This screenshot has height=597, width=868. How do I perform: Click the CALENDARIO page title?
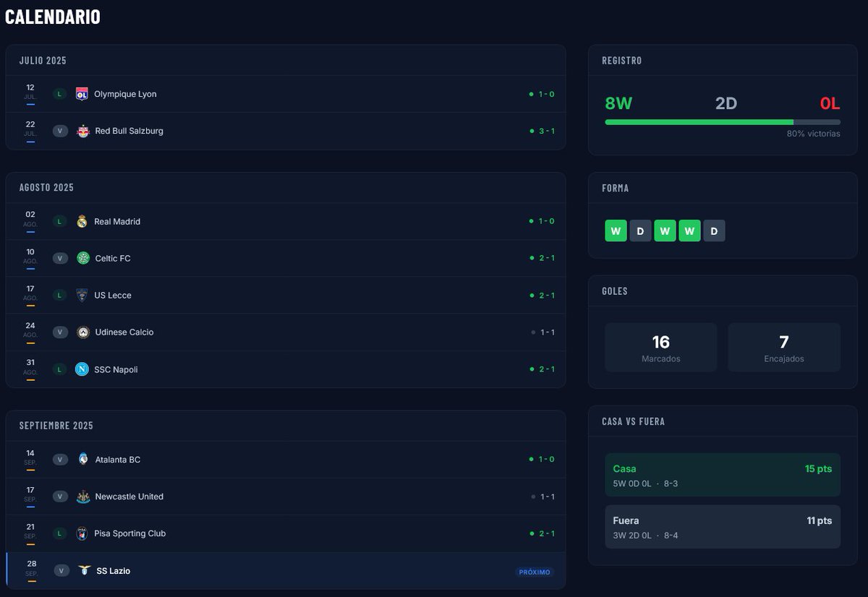click(53, 17)
